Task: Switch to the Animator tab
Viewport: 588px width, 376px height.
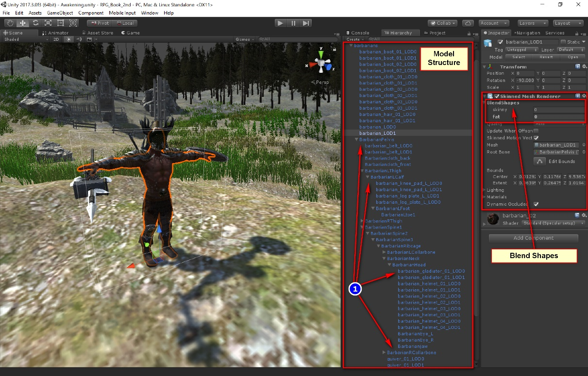Action: 55,33
